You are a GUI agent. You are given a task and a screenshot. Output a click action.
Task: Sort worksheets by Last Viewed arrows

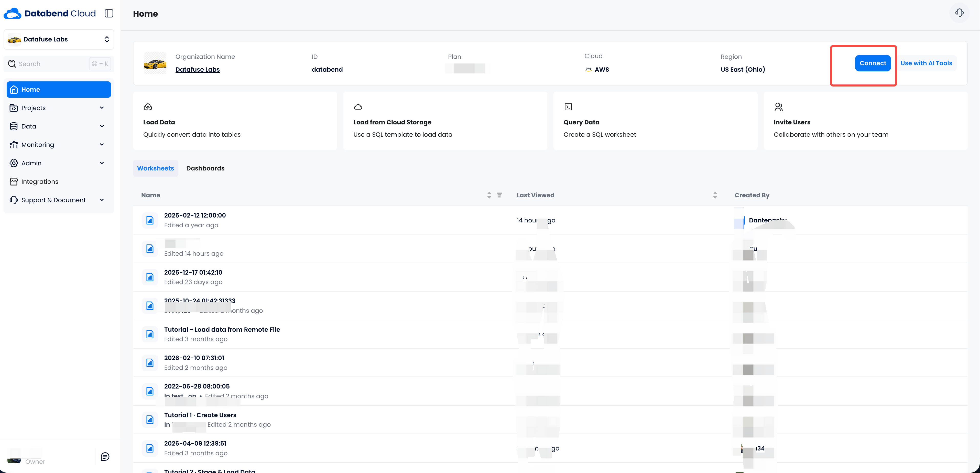(x=715, y=195)
